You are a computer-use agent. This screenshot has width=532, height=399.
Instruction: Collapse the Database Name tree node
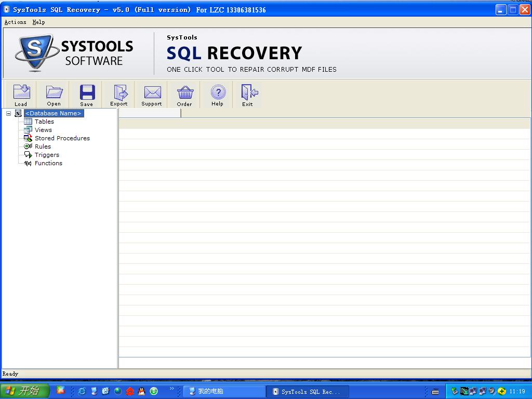(9, 113)
